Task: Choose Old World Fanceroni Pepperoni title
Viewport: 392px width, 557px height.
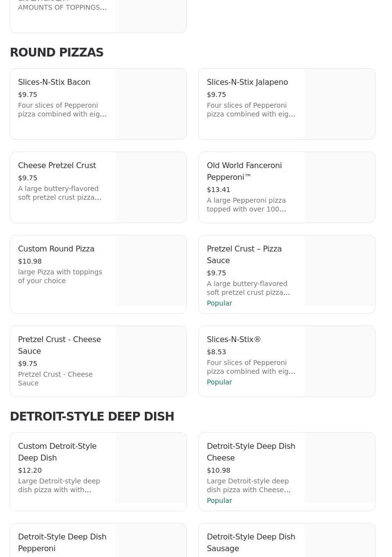Action: (244, 171)
